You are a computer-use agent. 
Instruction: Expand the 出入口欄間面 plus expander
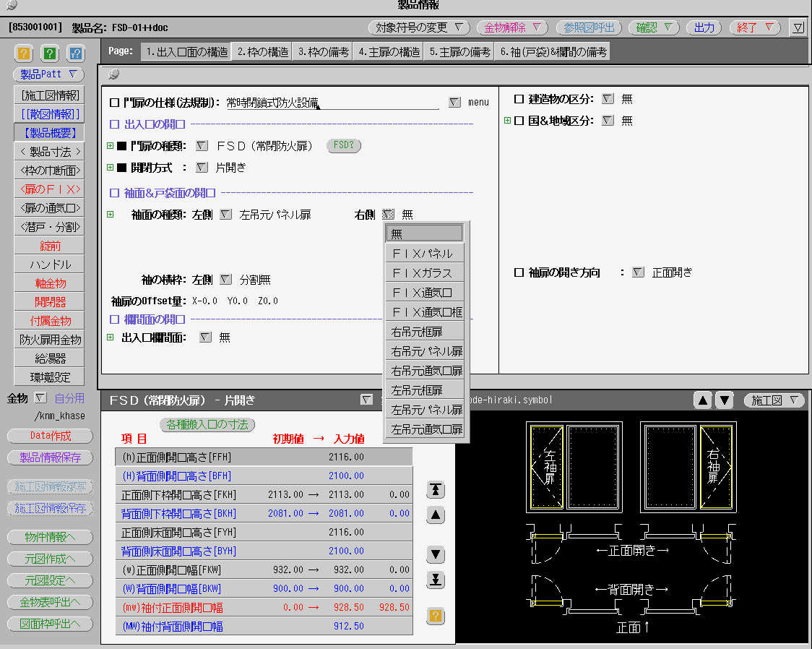coord(111,338)
